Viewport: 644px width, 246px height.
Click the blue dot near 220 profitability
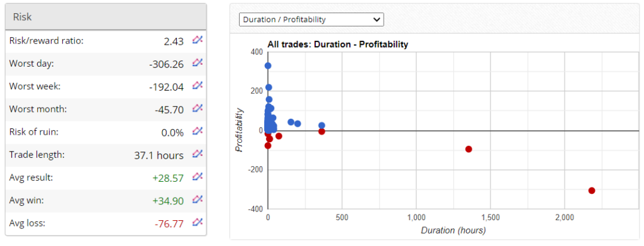(269, 87)
